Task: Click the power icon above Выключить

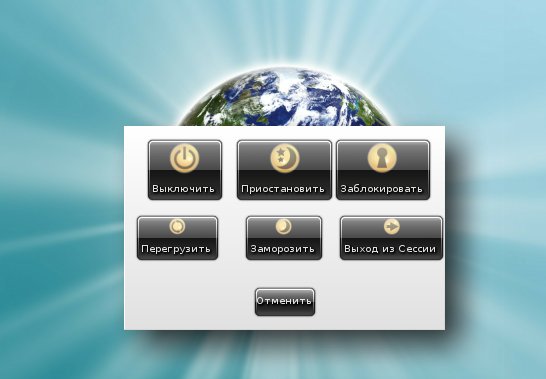Action: click(x=185, y=158)
